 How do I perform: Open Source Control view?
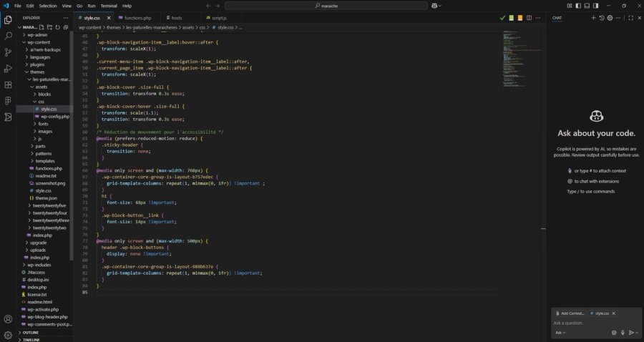click(x=8, y=52)
